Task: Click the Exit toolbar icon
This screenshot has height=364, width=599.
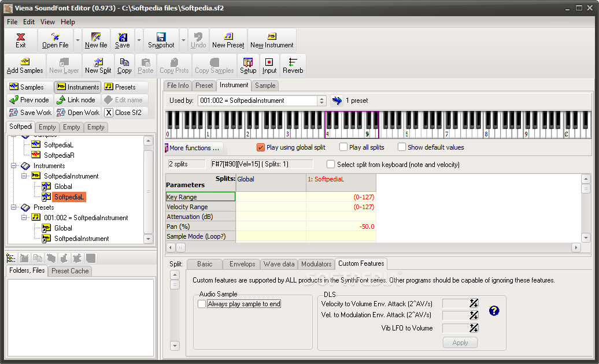Action: [21, 40]
